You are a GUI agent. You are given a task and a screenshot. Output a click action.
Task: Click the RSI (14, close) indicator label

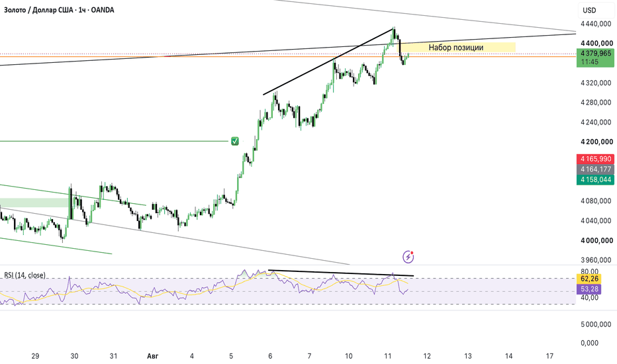(x=24, y=275)
